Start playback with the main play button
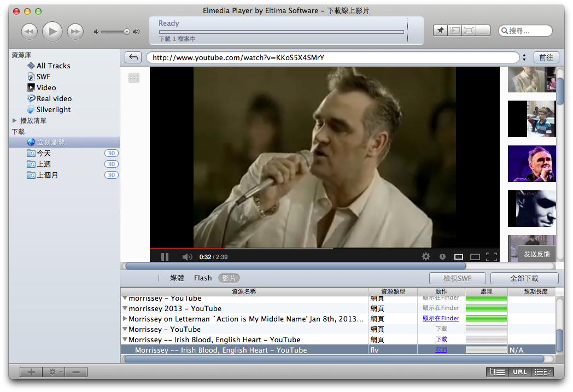 click(x=52, y=31)
